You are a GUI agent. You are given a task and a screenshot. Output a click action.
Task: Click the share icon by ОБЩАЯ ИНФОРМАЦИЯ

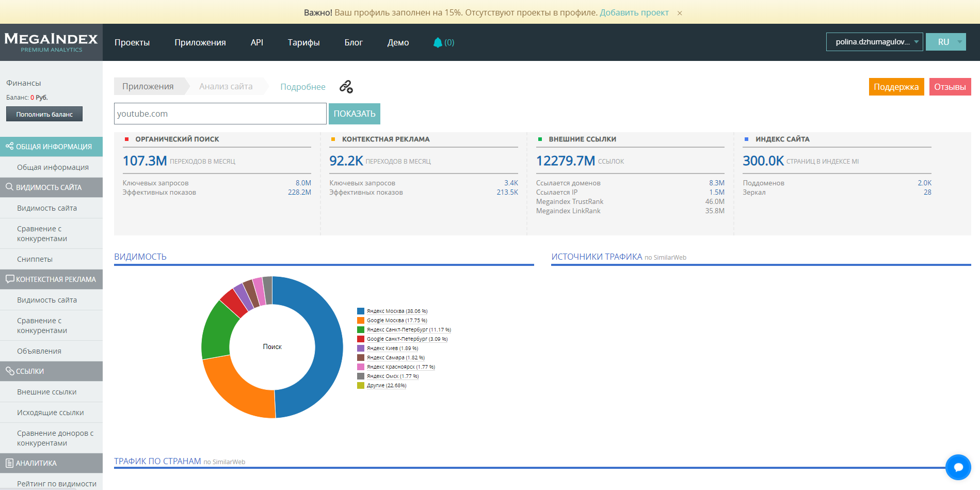coord(9,146)
